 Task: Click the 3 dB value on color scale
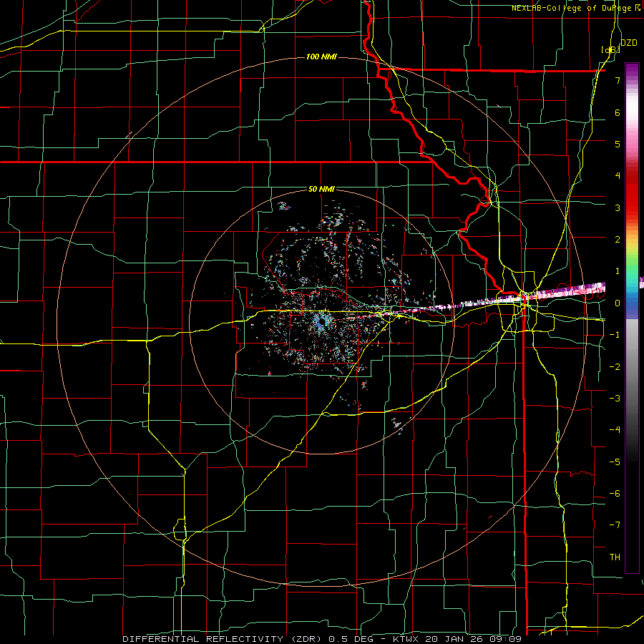coord(618,208)
